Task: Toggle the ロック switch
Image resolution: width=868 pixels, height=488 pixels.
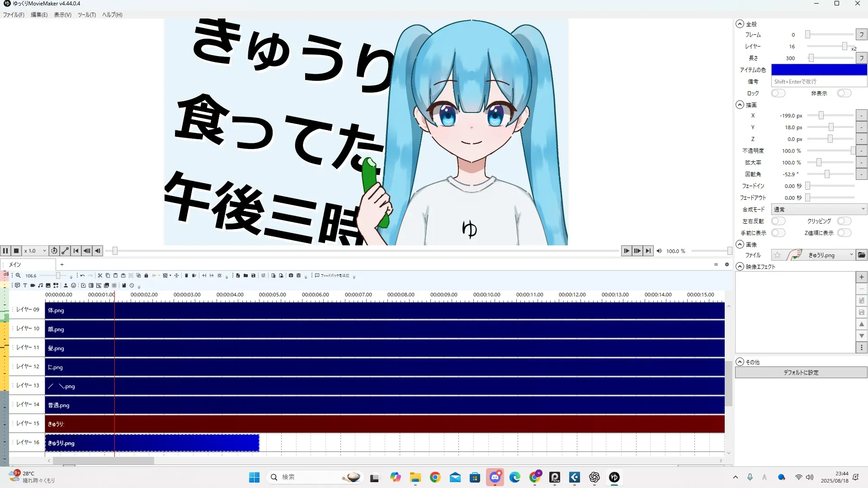Action: 778,93
